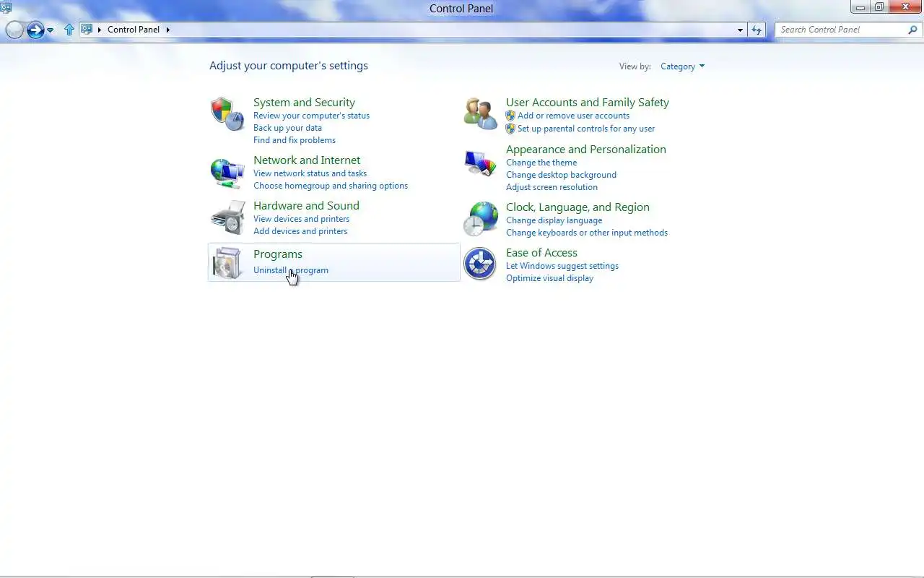Open View devices and printers
Viewport: 924px width, 578px height.
(x=301, y=219)
